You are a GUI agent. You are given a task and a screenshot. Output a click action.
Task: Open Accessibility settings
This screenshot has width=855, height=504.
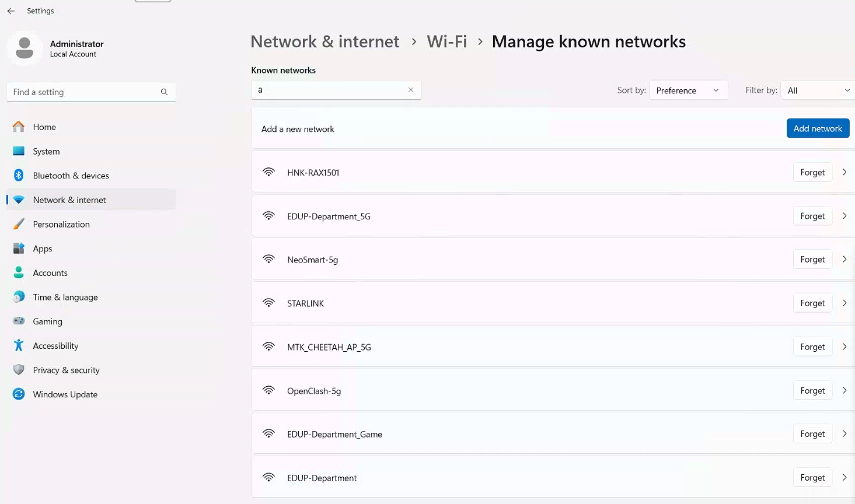(x=55, y=346)
